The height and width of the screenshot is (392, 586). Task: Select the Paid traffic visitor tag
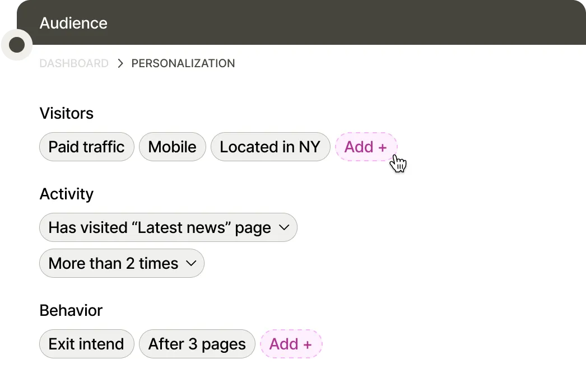86,147
